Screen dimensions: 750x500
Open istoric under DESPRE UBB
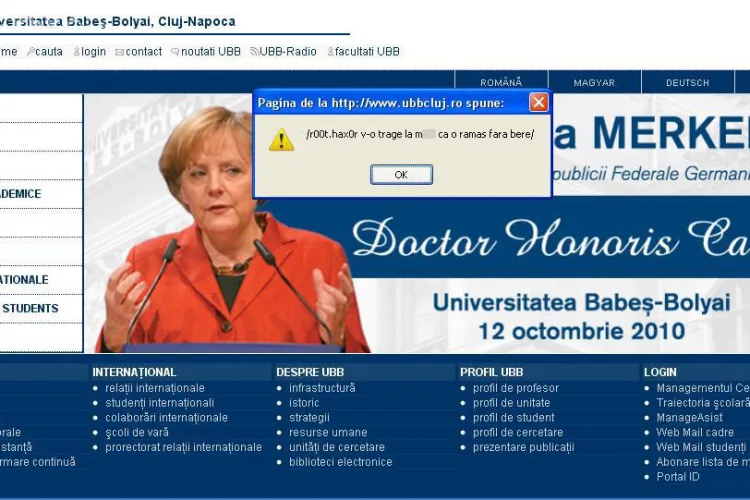click(x=304, y=403)
